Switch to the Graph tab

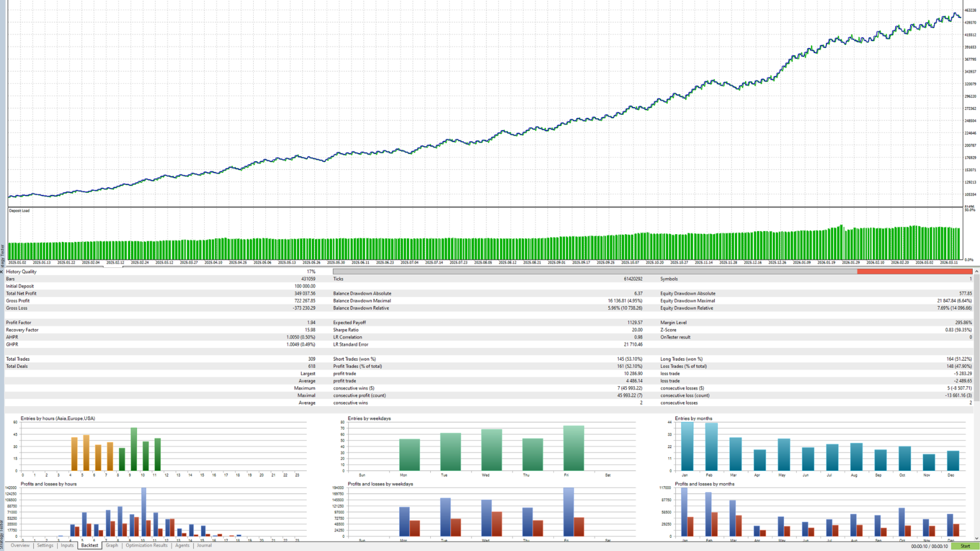click(112, 545)
